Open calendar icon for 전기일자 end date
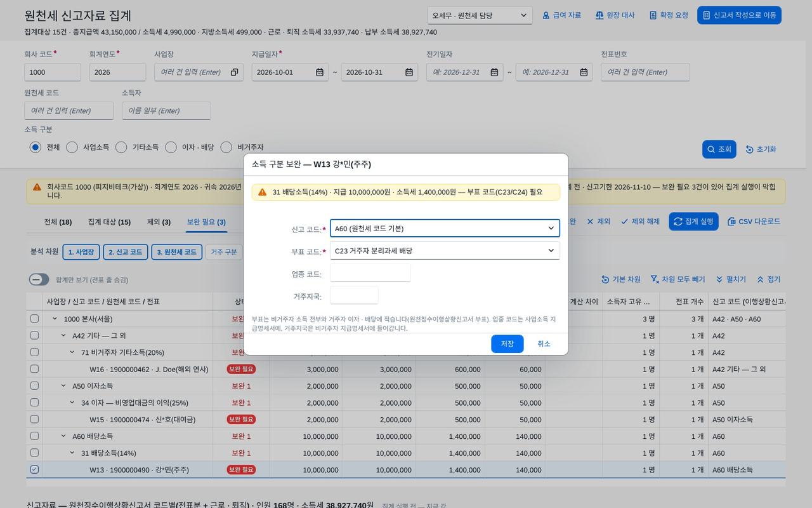This screenshot has height=508, width=812. tap(584, 72)
